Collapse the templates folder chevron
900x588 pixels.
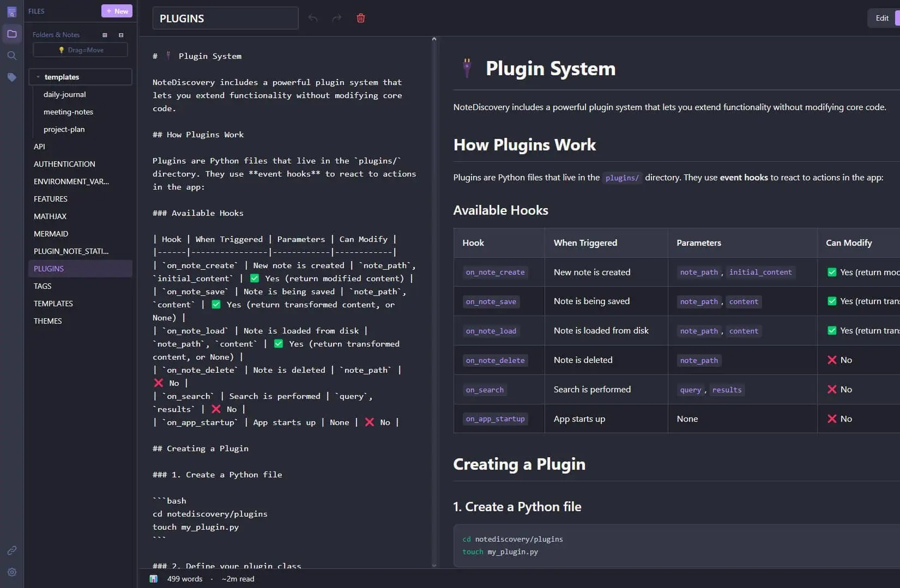38,77
